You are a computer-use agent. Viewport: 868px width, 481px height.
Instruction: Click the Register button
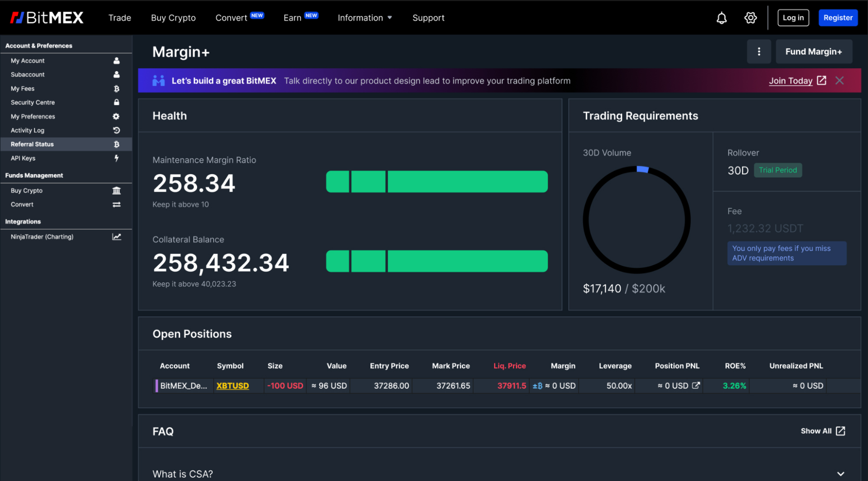[838, 18]
